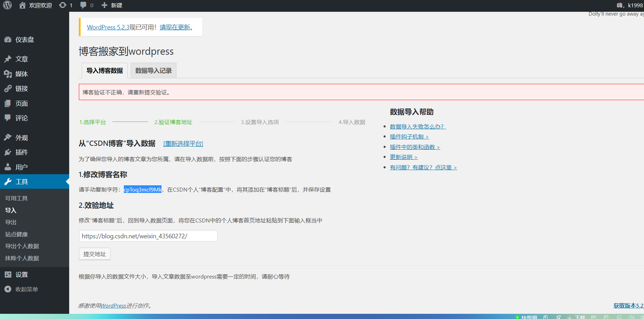Open 导出个人数据 submenu item
This screenshot has width=644, height=319.
[x=22, y=246]
